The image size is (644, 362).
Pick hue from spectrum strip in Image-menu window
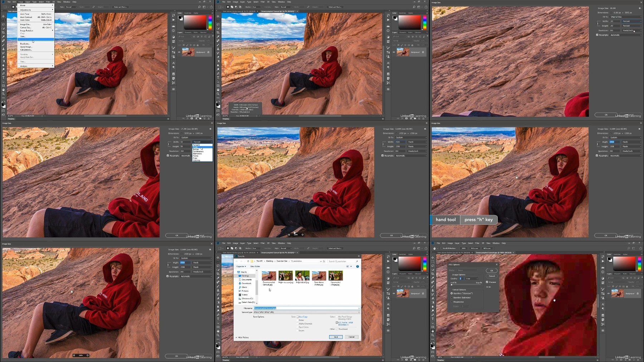pyautogui.click(x=210, y=22)
